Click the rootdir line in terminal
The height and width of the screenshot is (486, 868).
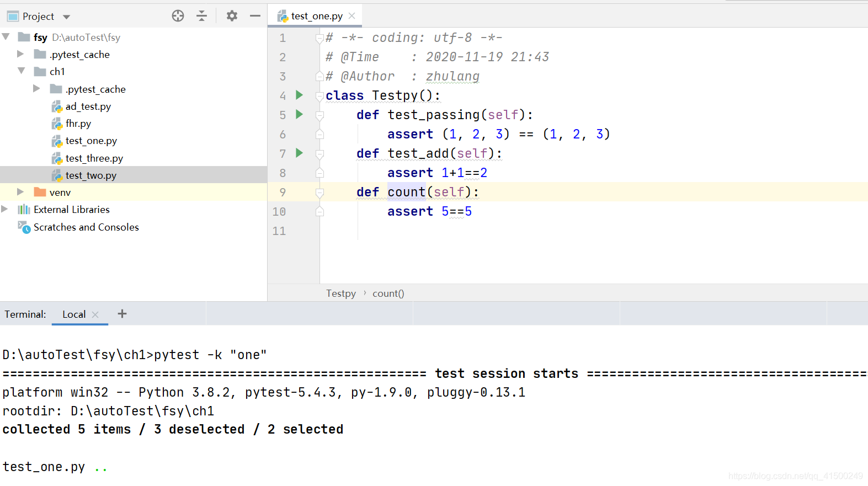(108, 411)
